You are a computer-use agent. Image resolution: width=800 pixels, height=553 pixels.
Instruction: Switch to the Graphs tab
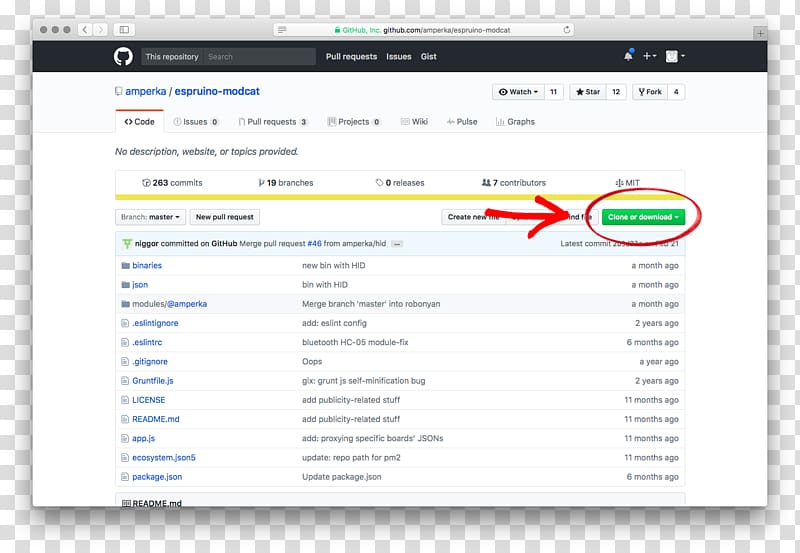tap(515, 121)
